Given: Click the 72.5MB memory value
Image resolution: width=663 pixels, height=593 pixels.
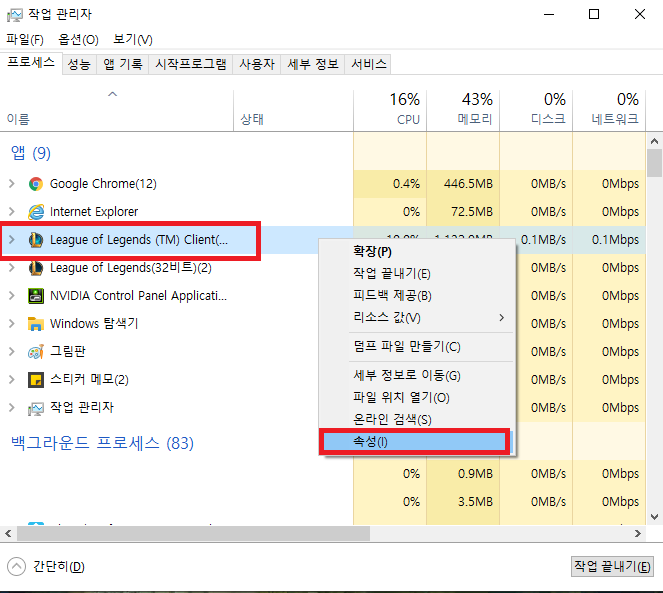Looking at the screenshot, I should (x=471, y=212).
